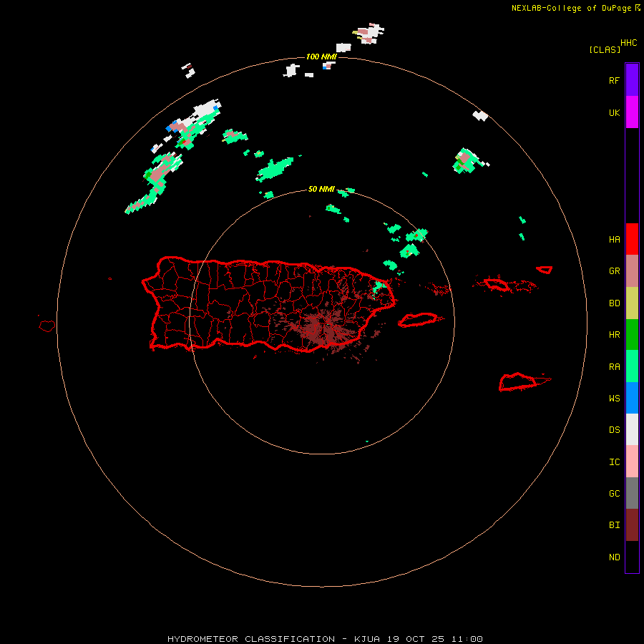Click the ND black legend swatch
The width and height of the screenshot is (644, 644).
tap(632, 557)
